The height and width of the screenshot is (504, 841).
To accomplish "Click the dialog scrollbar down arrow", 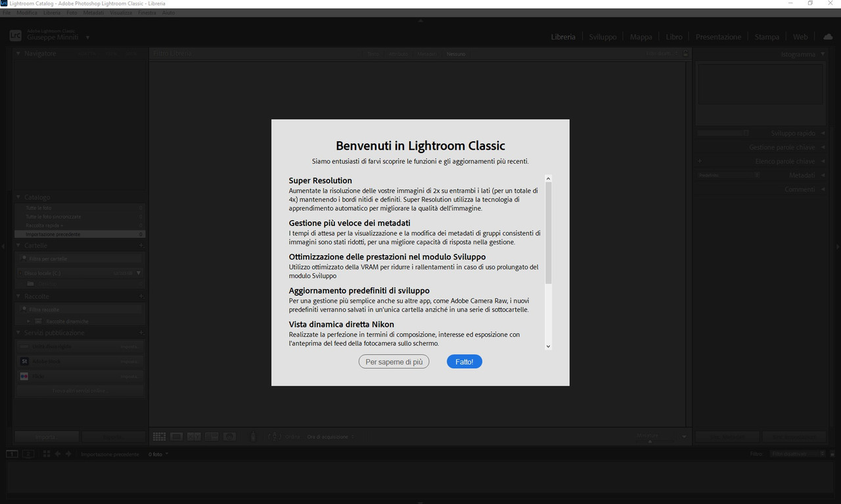I will [x=548, y=346].
